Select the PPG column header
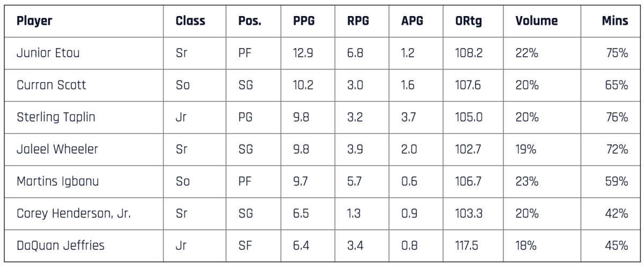 click(x=304, y=21)
